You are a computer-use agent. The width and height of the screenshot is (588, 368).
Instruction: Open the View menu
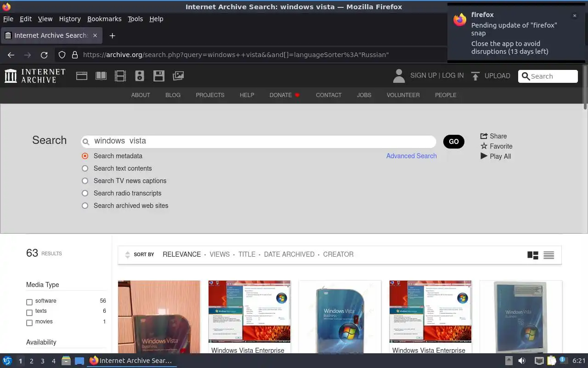(x=45, y=19)
